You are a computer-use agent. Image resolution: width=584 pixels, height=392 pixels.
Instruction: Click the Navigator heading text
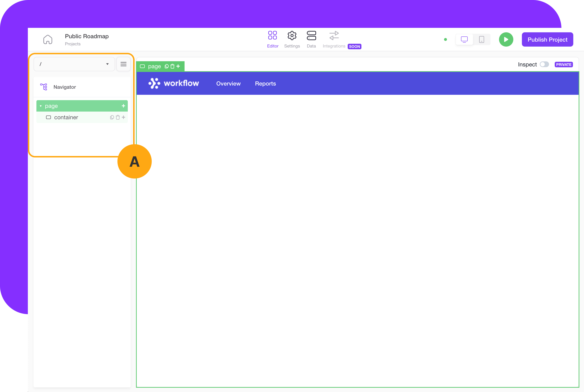point(65,87)
